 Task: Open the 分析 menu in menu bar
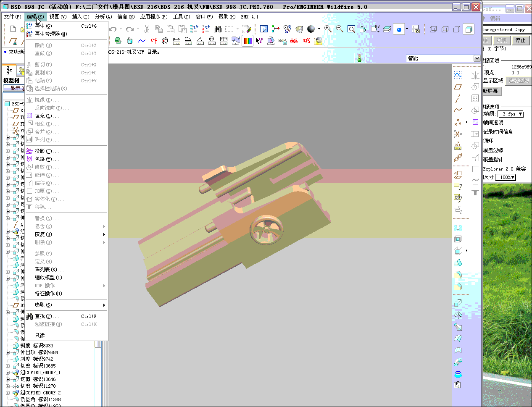(x=103, y=17)
